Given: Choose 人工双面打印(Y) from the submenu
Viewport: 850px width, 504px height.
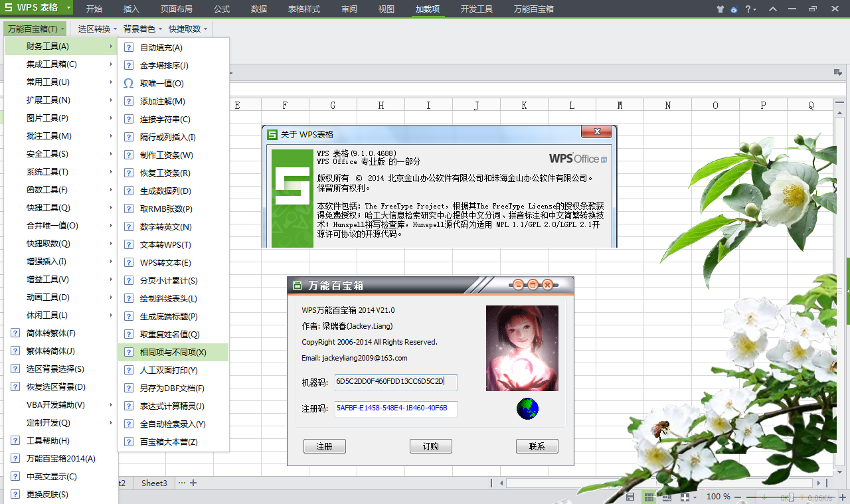Looking at the screenshot, I should point(173,370).
